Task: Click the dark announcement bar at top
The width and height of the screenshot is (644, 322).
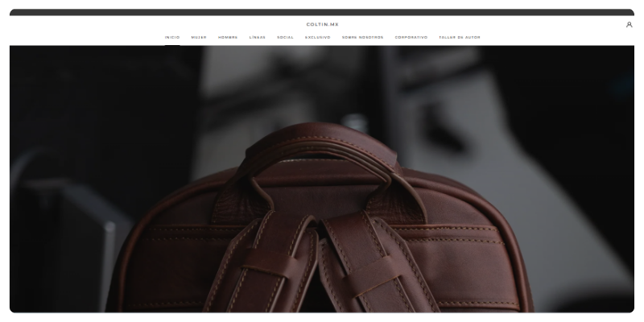Action: [x=322, y=12]
